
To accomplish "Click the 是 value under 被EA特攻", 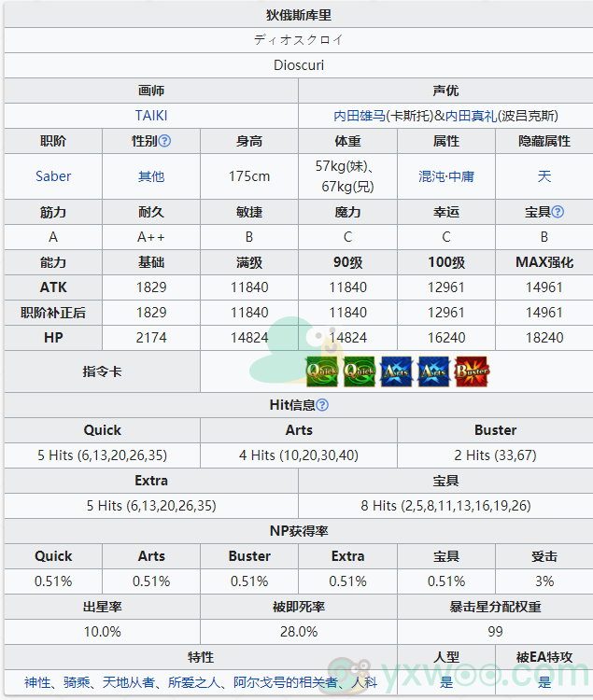I will pyautogui.click(x=544, y=682).
